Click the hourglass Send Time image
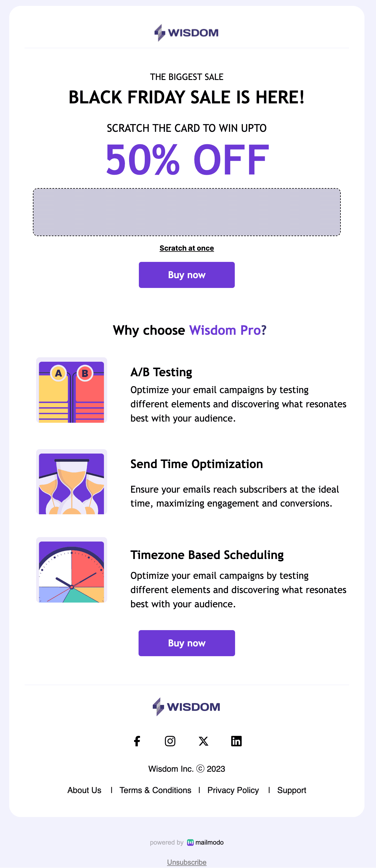 [x=71, y=481]
